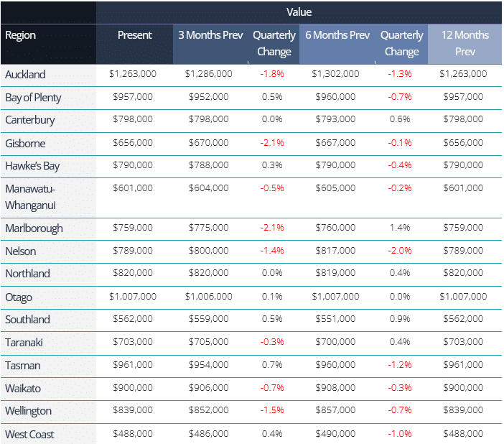Click Marlborough's 1.4% quarterly change
The width and height of the screenshot is (504, 444).
(x=400, y=228)
